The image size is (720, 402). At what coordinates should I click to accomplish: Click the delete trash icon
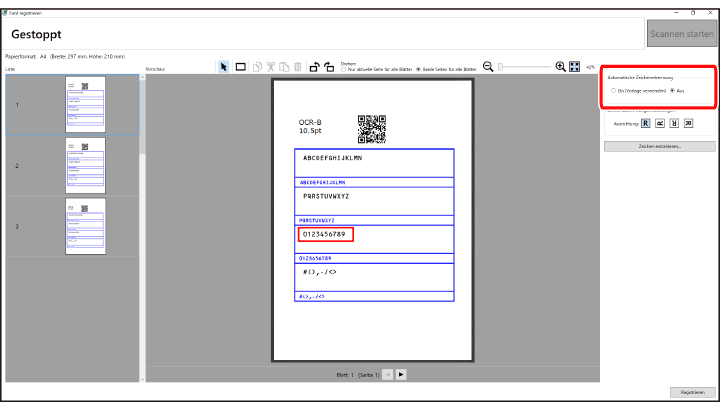coord(297,67)
